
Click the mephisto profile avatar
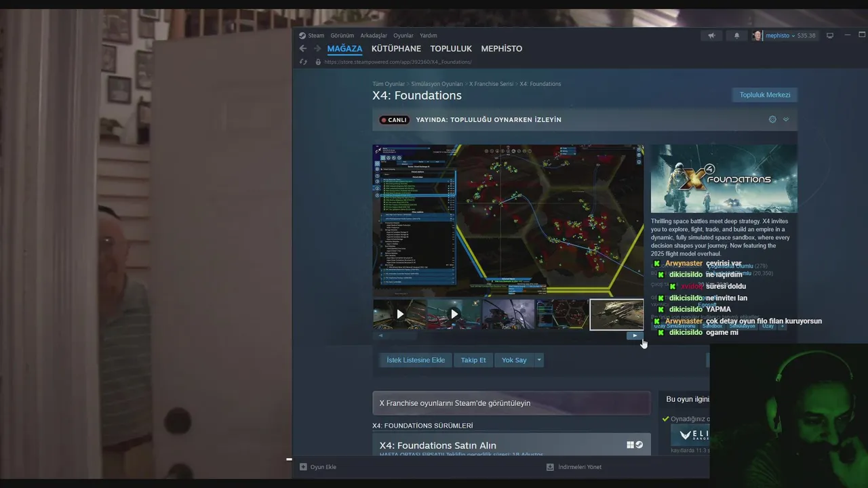[x=757, y=35]
